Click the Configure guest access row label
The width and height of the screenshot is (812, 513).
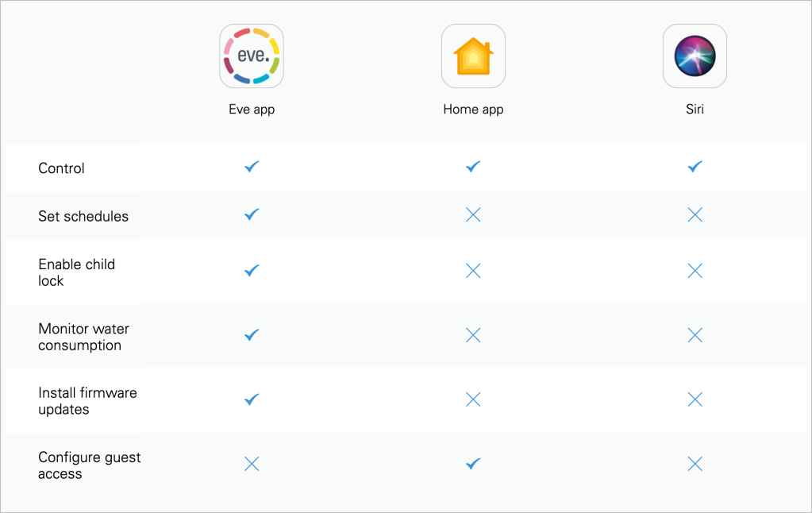click(x=89, y=465)
